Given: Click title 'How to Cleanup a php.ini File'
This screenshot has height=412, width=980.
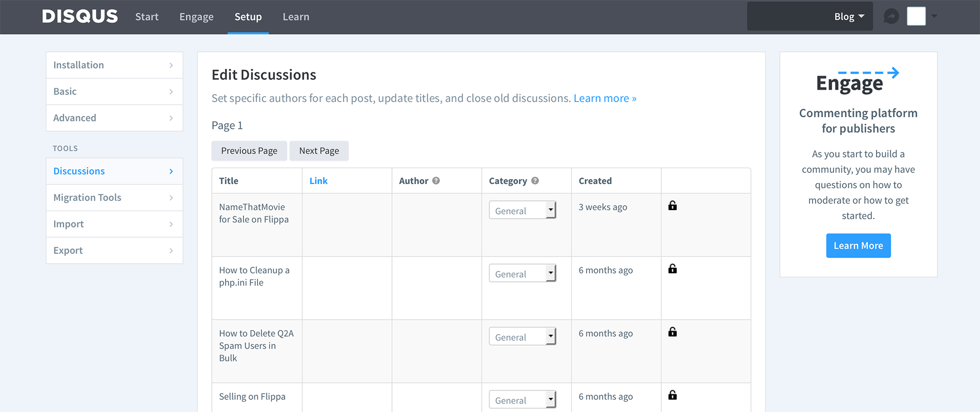Looking at the screenshot, I should pyautogui.click(x=254, y=276).
